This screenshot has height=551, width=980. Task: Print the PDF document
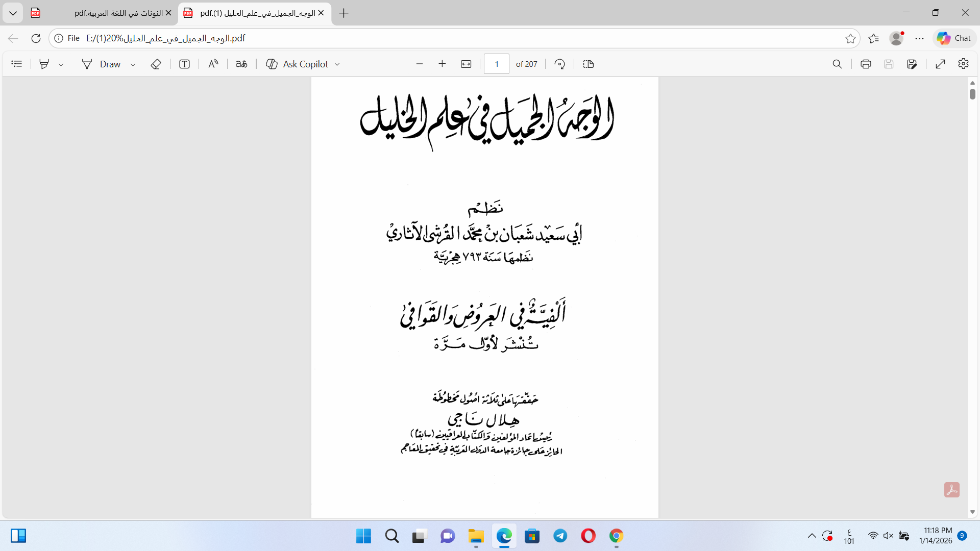866,64
